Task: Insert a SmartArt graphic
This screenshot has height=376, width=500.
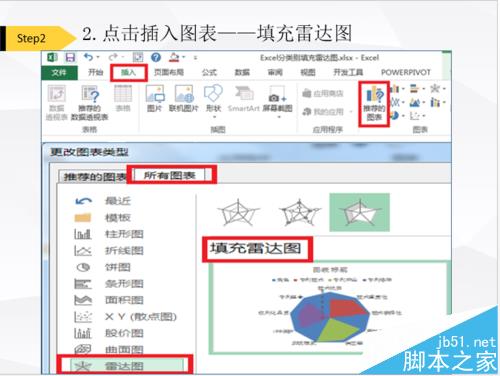Action: pos(244,98)
